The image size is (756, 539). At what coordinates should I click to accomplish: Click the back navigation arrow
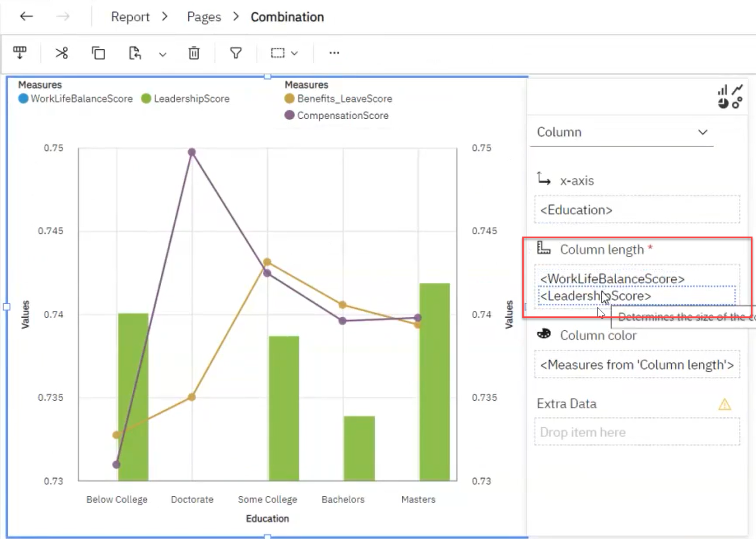pos(26,16)
